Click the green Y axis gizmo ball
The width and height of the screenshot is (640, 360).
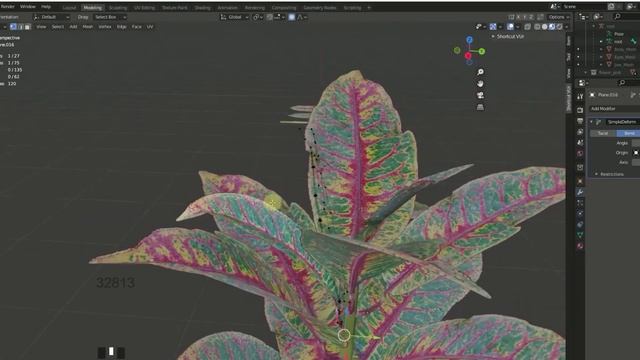(482, 51)
